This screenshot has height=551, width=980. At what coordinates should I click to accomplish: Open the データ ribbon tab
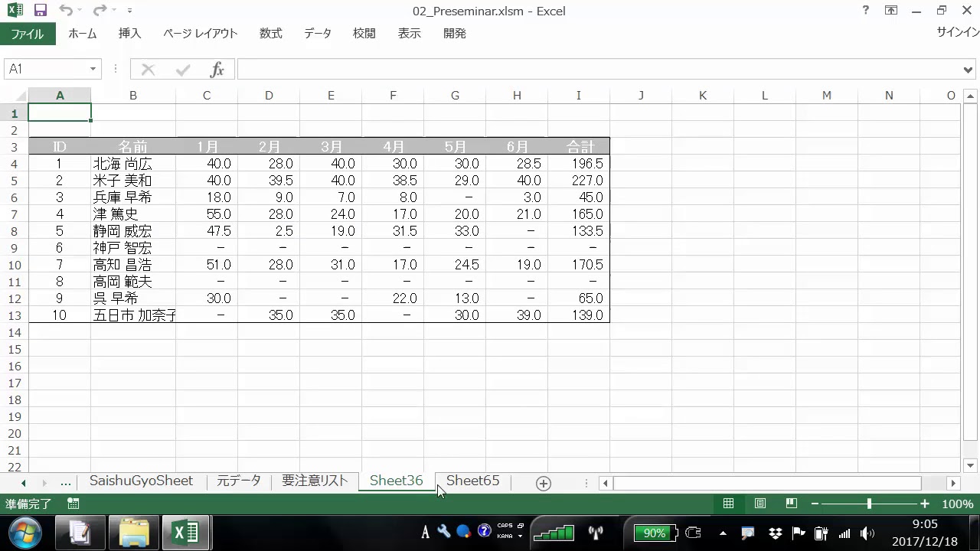(x=318, y=34)
